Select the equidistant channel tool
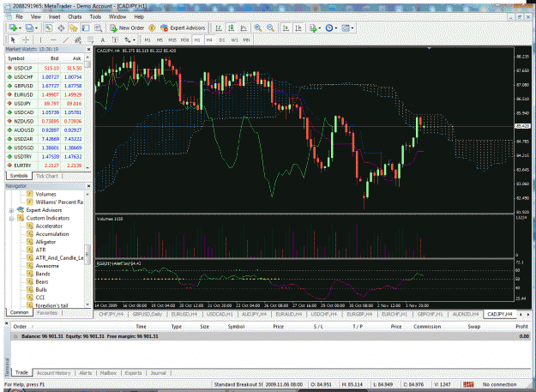The height and width of the screenshot is (392, 536). click(78, 40)
